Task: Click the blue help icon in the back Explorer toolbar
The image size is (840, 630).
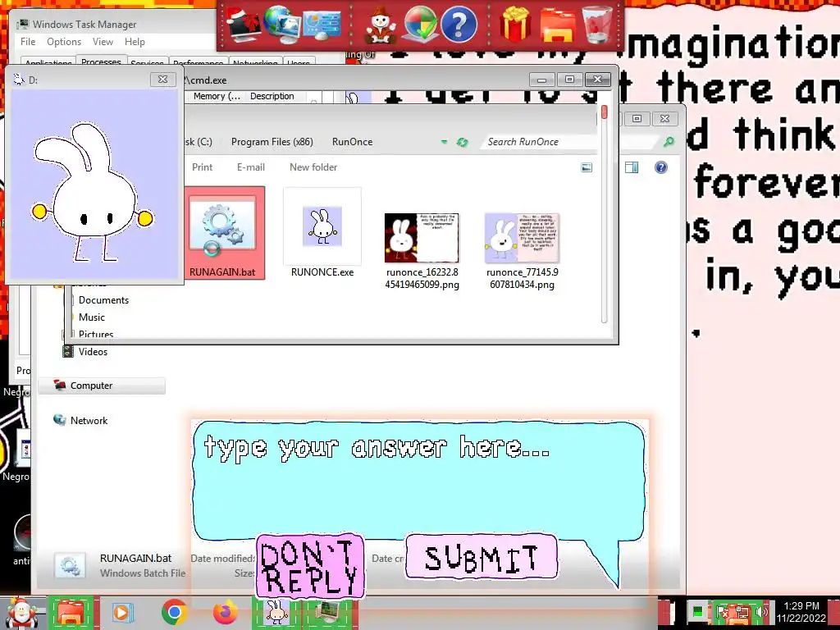Action: coord(661,167)
